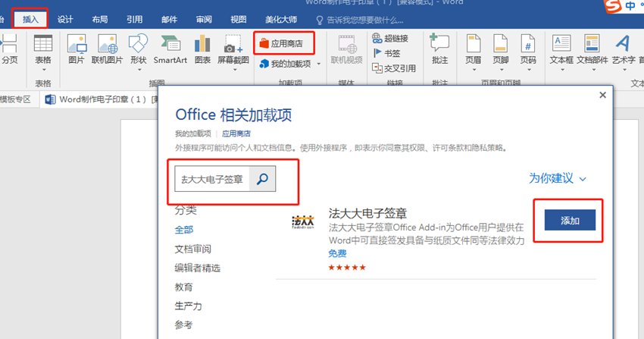Viewport: 644px width, 339px height.
Task: Insert a 书签 bookmark
Action: 386,53
